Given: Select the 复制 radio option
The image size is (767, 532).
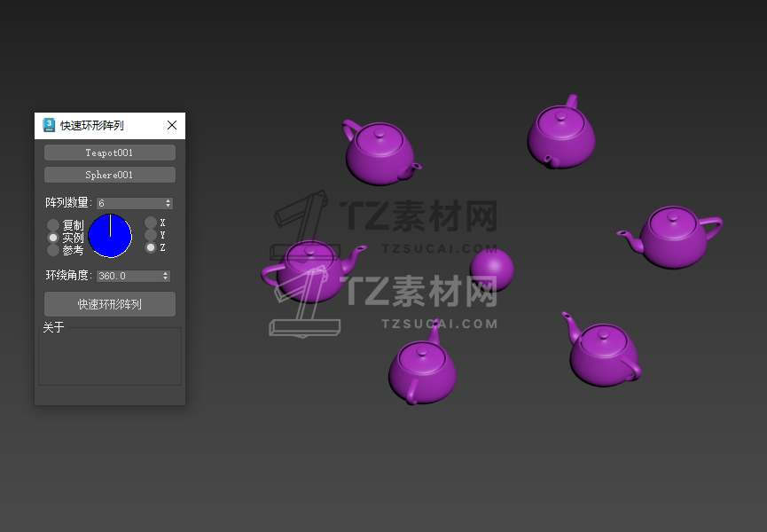Looking at the screenshot, I should click(x=53, y=225).
